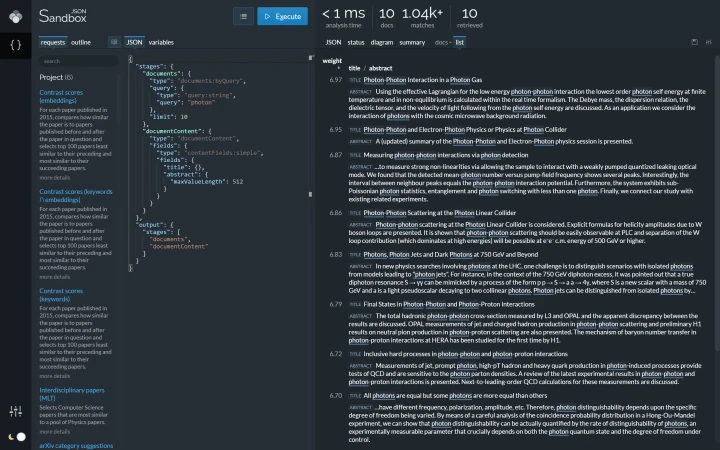Click title 'Inclusive hard processes in photon-photon'
720x450 pixels.
coord(466,354)
